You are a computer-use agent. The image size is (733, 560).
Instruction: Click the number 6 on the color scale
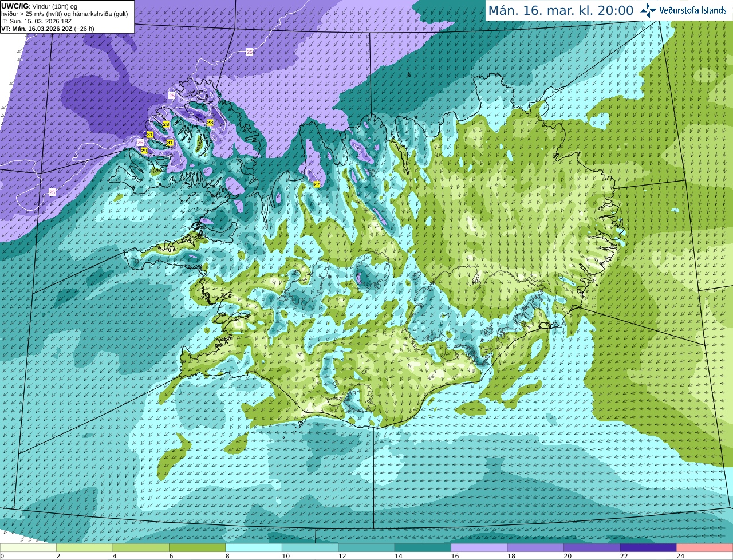point(171,556)
